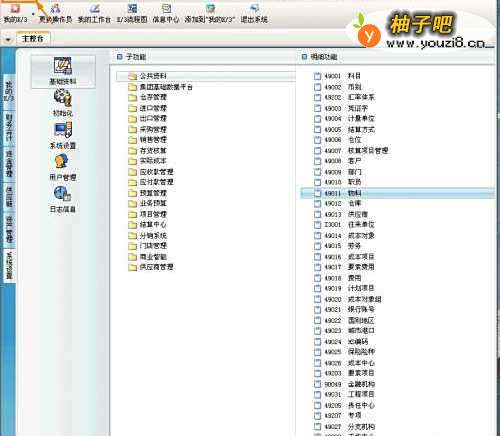Open the 日志信息 module icon
Image resolution: width=500 pixels, height=436 pixels.
click(x=63, y=199)
